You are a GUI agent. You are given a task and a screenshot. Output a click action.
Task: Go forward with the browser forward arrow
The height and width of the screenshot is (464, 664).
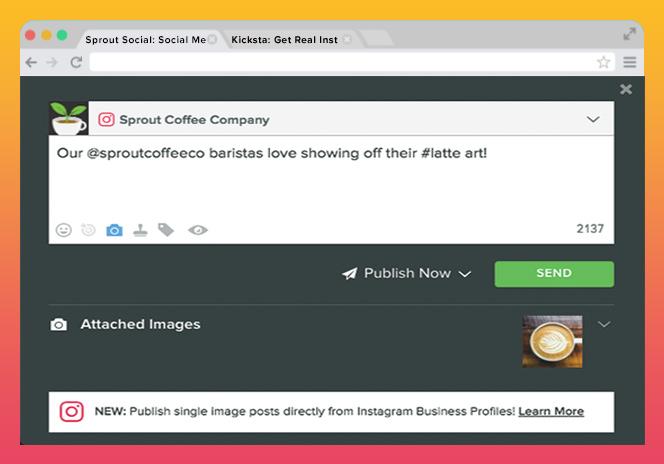(x=52, y=63)
